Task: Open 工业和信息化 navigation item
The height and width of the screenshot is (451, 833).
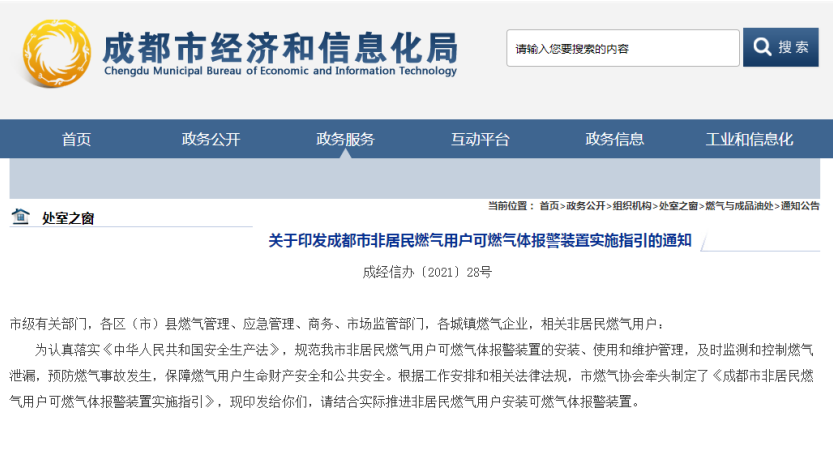Action: 749,139
